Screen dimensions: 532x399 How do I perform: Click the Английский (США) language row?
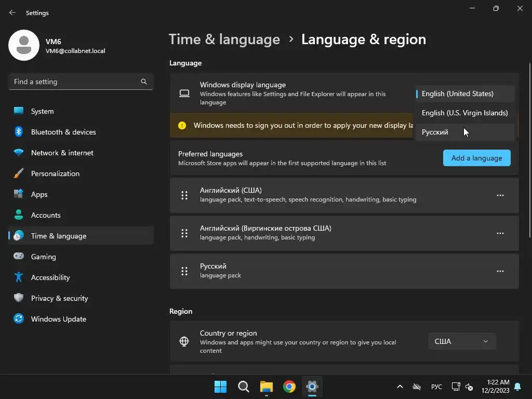coord(344,195)
